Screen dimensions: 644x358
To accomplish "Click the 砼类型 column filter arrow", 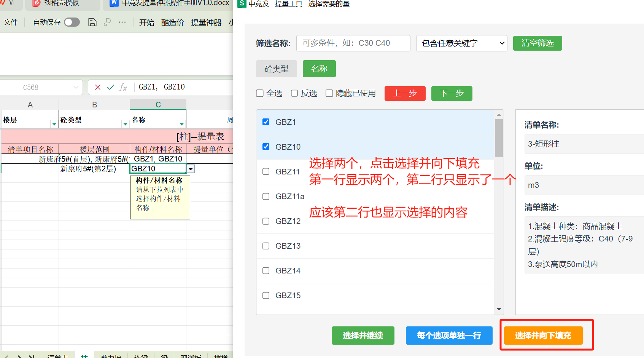I will [125, 124].
